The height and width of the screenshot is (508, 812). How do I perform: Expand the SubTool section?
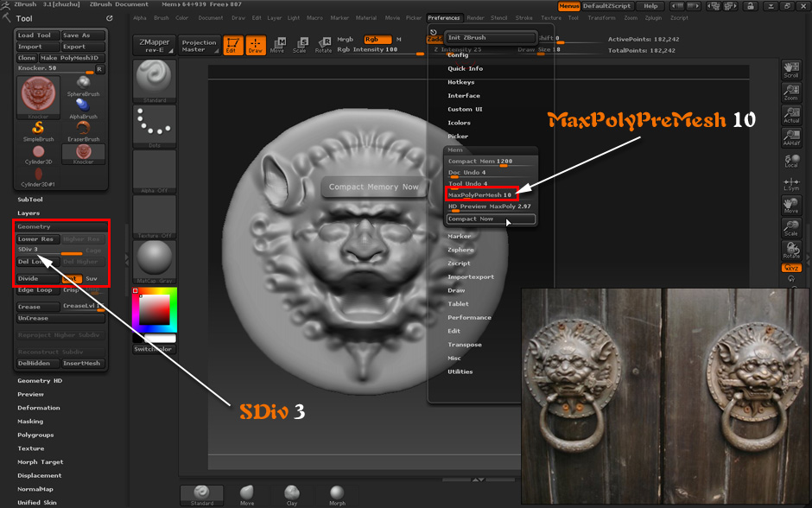[x=30, y=200]
